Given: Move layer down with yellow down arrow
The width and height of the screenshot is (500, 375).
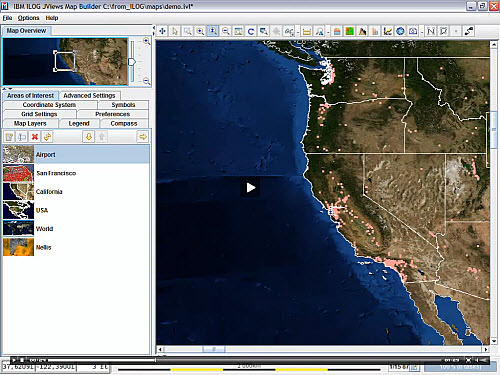Looking at the screenshot, I should (89, 137).
